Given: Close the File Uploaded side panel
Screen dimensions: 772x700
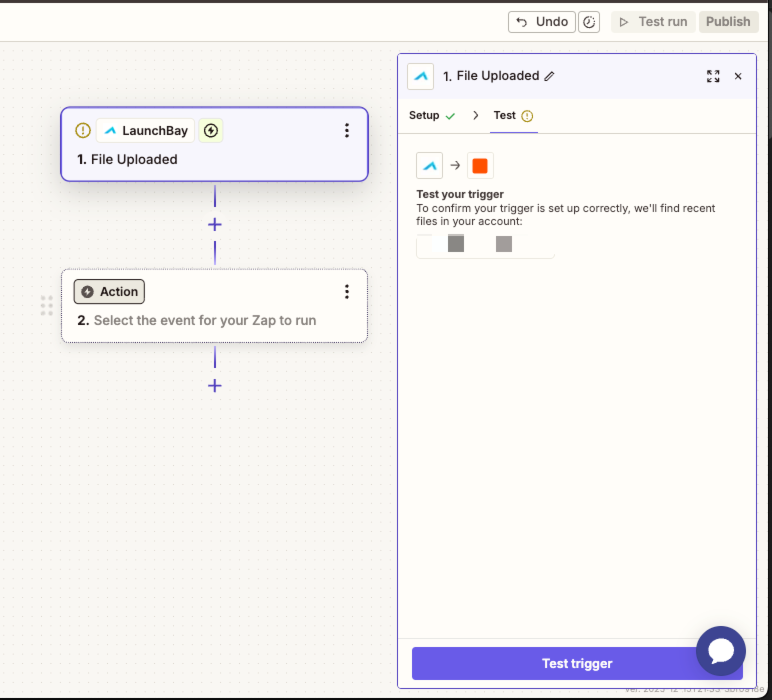Looking at the screenshot, I should pos(738,76).
